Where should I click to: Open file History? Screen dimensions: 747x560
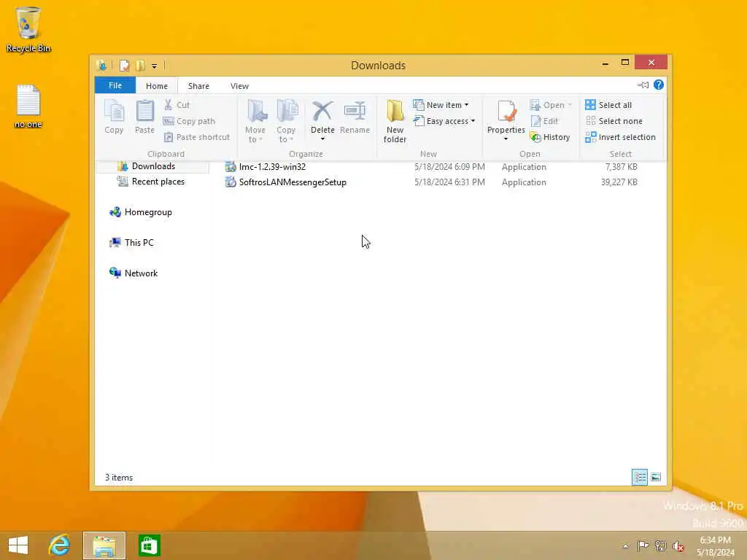pos(550,137)
